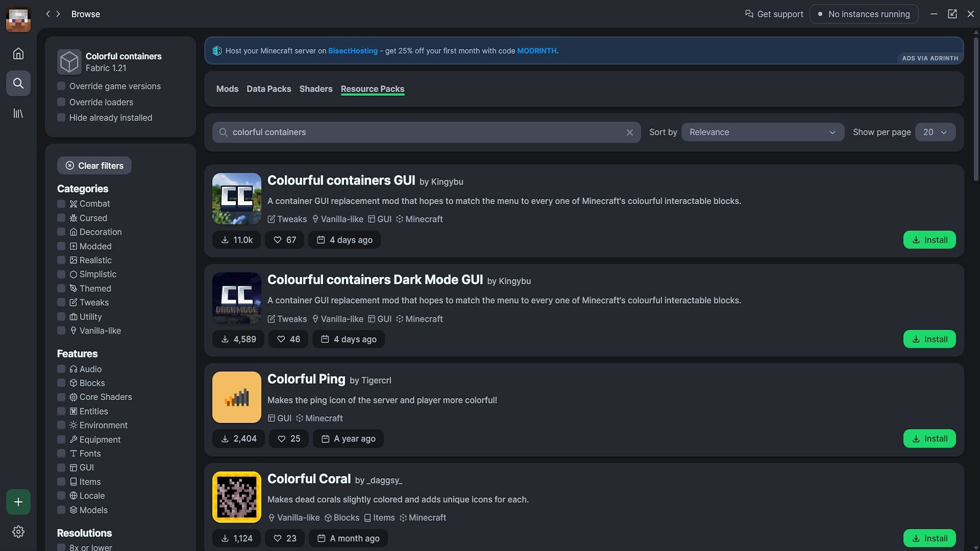
Task: Check the Entities feature filter
Action: pos(61,411)
